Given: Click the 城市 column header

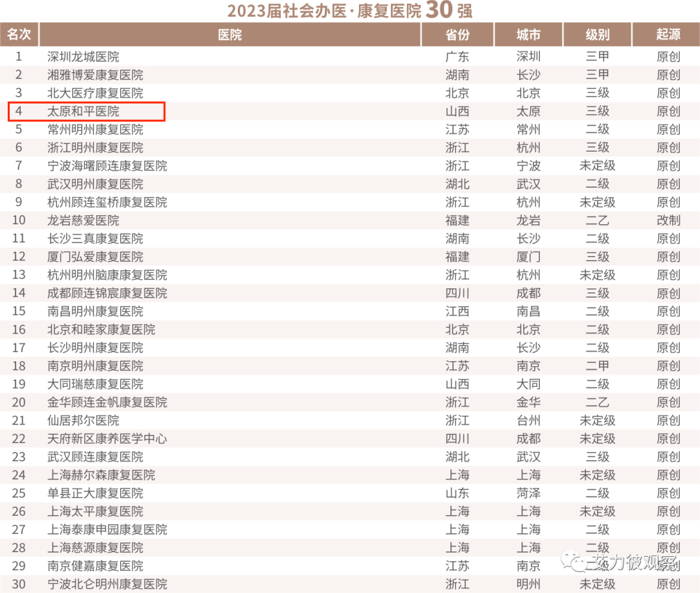Looking at the screenshot, I should click(x=528, y=34).
